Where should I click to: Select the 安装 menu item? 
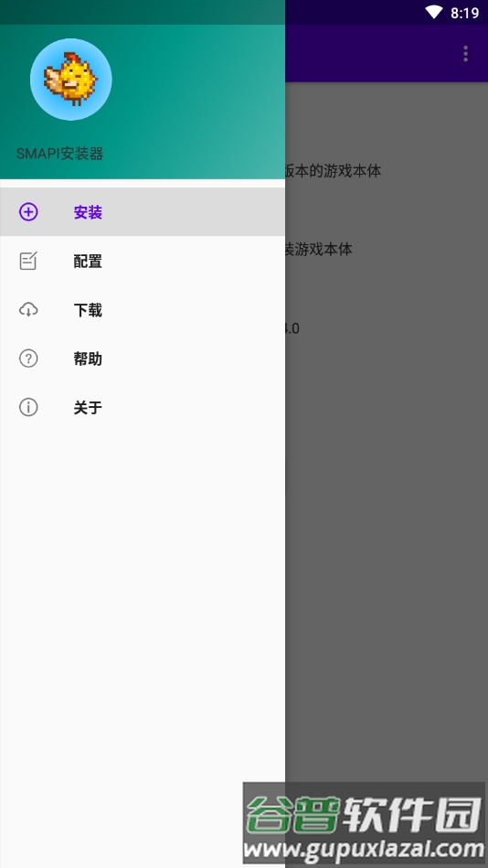coord(143,212)
